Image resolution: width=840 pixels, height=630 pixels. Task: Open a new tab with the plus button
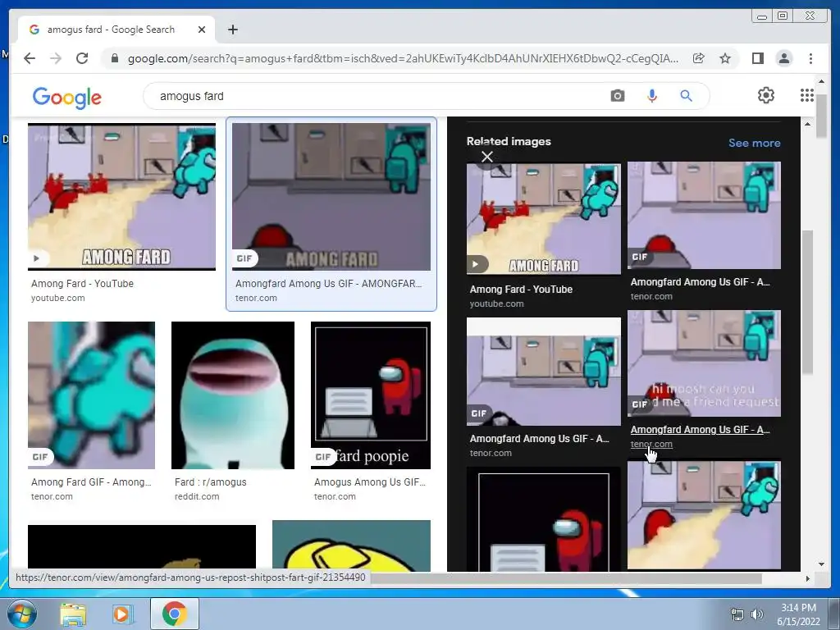232,30
